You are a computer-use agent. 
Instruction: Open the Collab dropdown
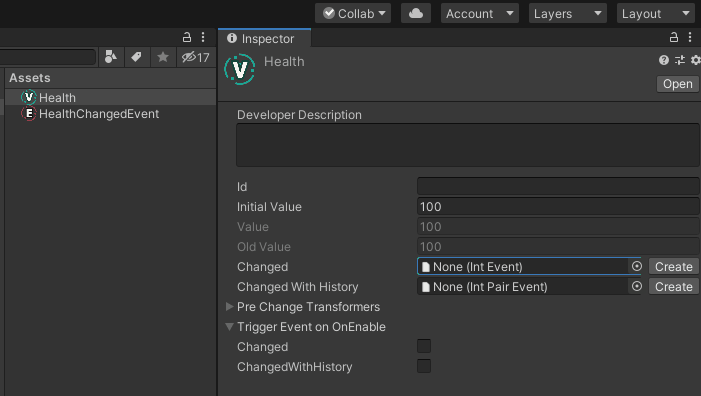(x=353, y=13)
